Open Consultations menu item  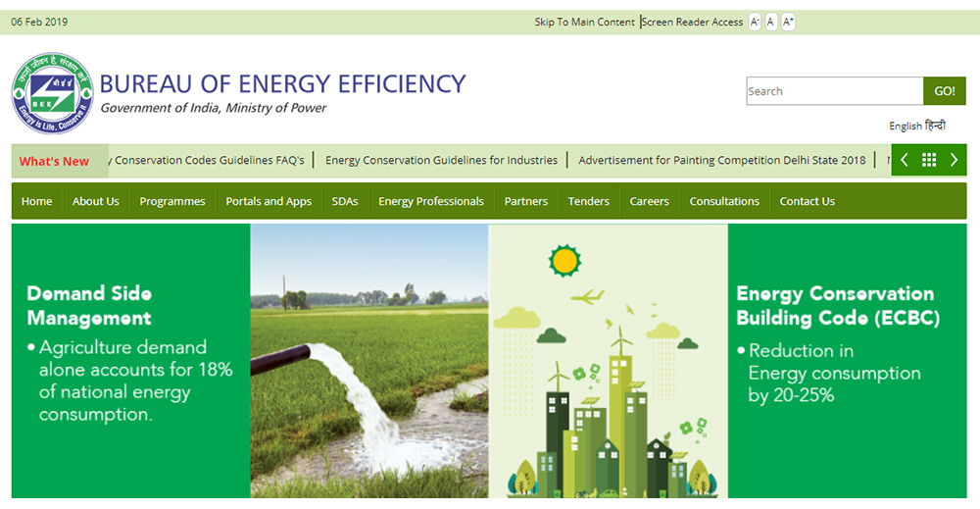tap(724, 201)
